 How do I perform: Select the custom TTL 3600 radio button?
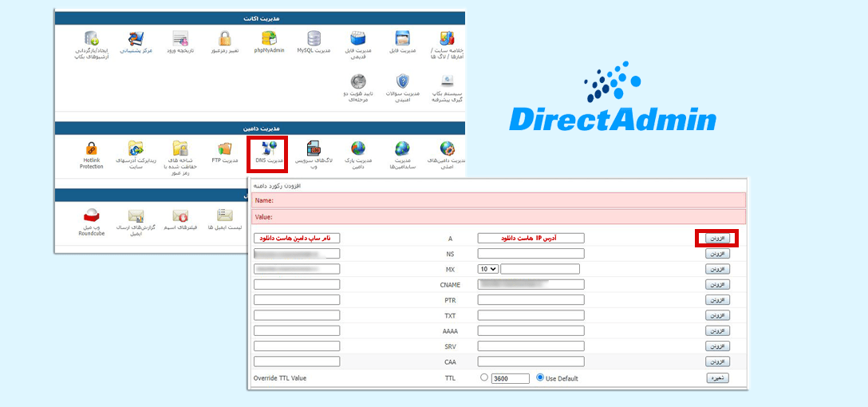[484, 377]
